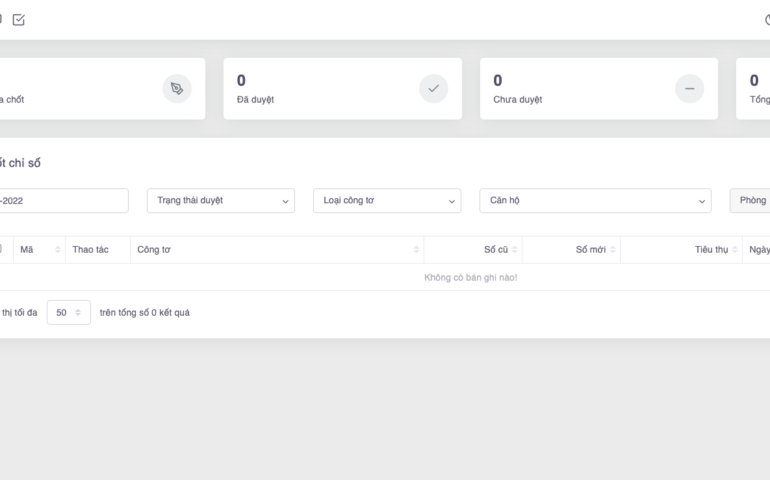This screenshot has height=480, width=770.
Task: Click the Ngày column header
Action: click(759, 250)
